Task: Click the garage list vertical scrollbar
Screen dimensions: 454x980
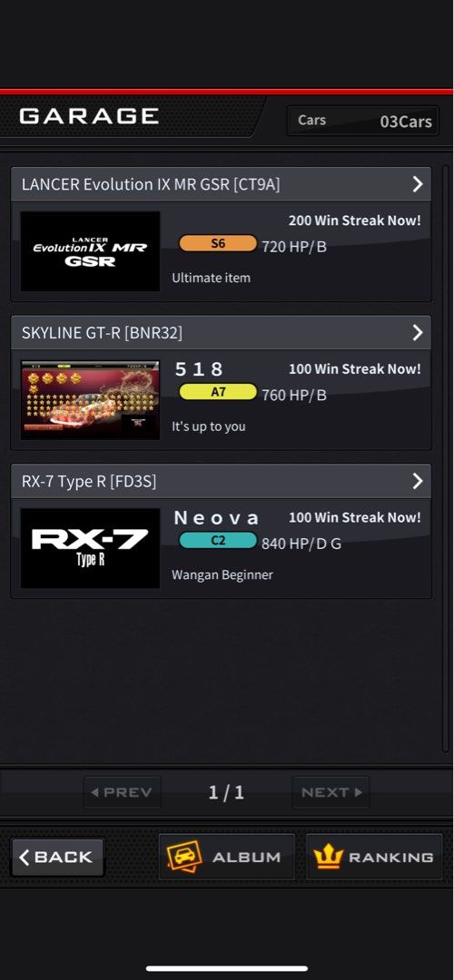Action: click(x=446, y=457)
